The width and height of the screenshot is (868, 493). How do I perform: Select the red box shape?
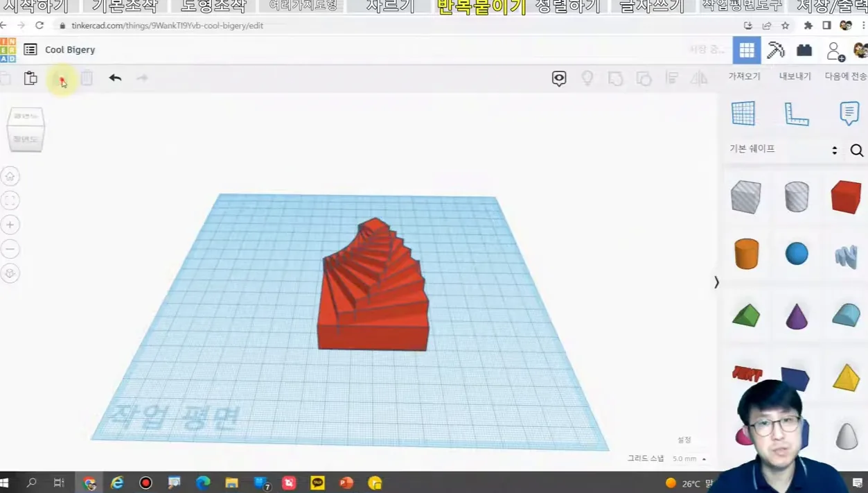point(846,197)
